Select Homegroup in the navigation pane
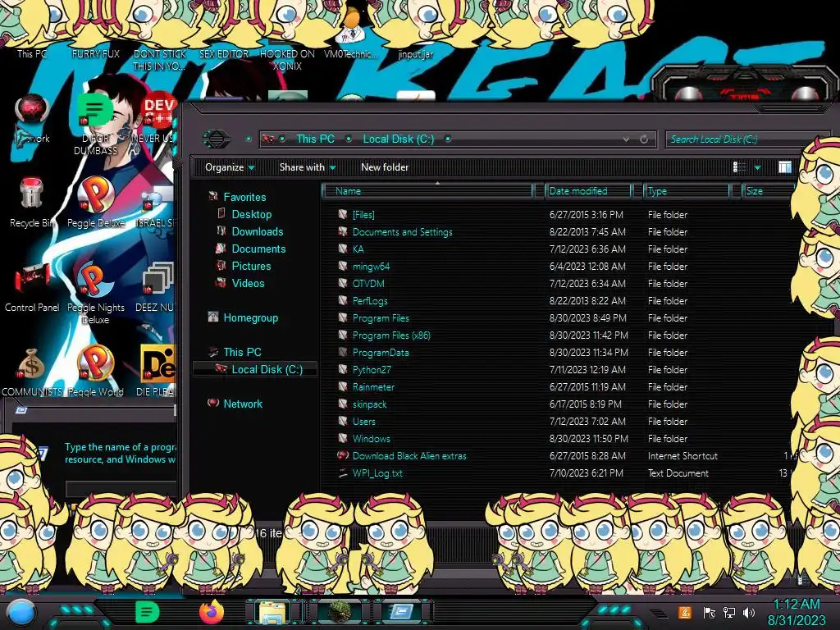 pos(251,317)
